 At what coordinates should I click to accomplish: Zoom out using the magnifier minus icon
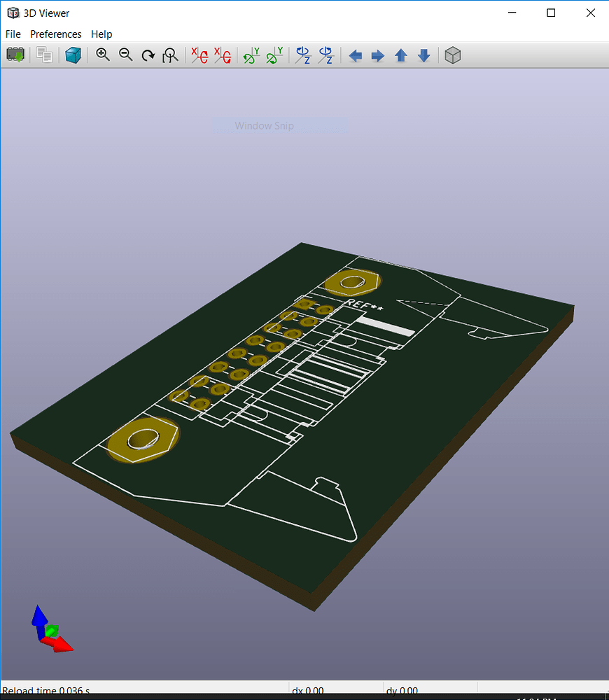[125, 55]
